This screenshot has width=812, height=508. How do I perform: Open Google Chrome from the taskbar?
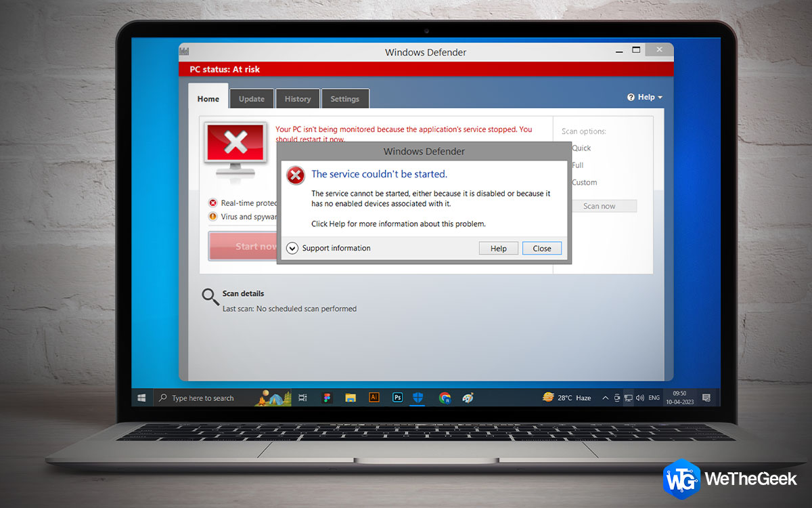pyautogui.click(x=445, y=398)
